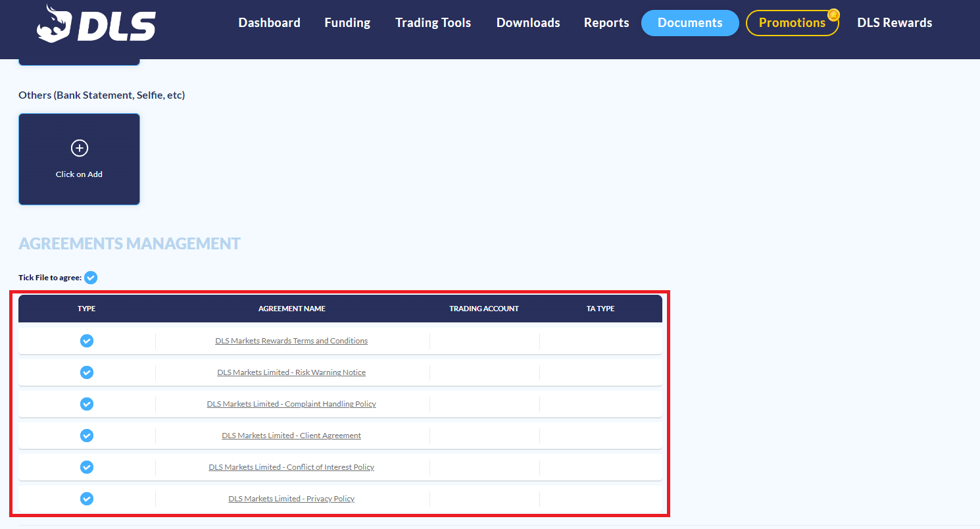Toggle checkmark for Complaint Handling Policy
Viewport: 980px width, 529px height.
pos(87,404)
